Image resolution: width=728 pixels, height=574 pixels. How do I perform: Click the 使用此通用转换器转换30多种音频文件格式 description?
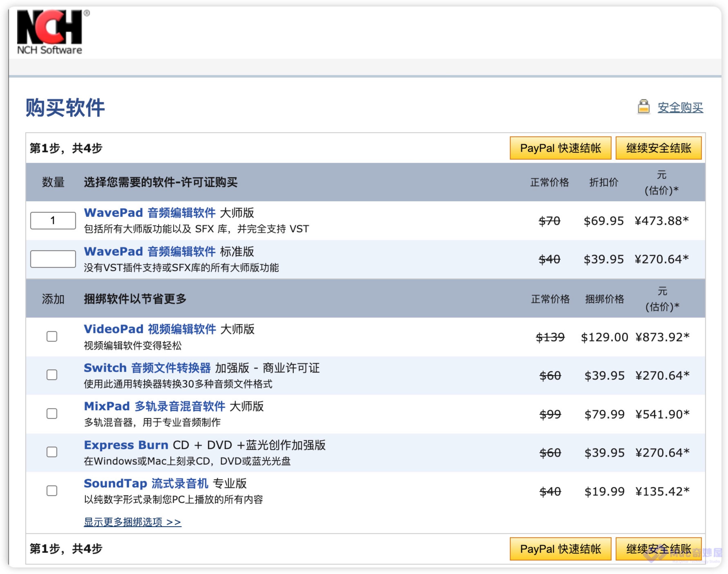click(x=178, y=384)
